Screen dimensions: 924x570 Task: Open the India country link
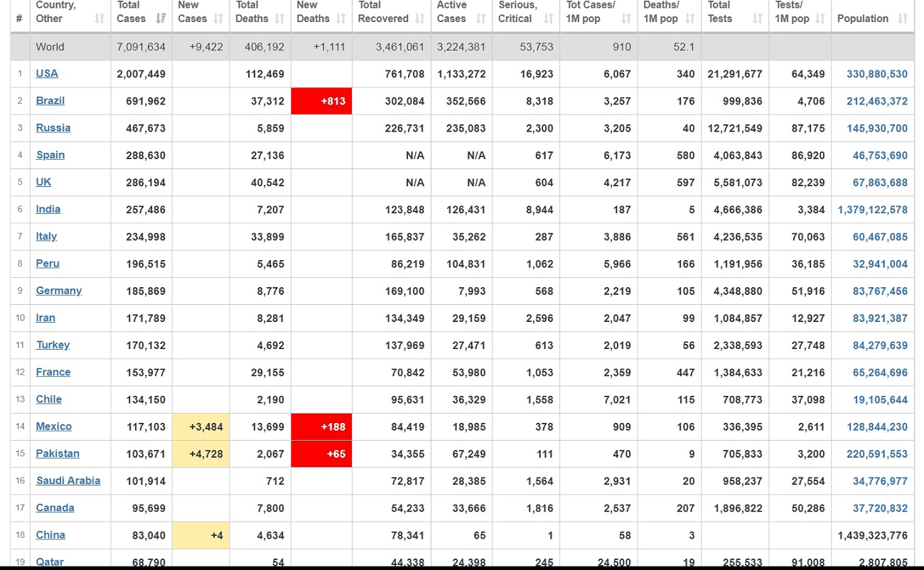tap(48, 208)
